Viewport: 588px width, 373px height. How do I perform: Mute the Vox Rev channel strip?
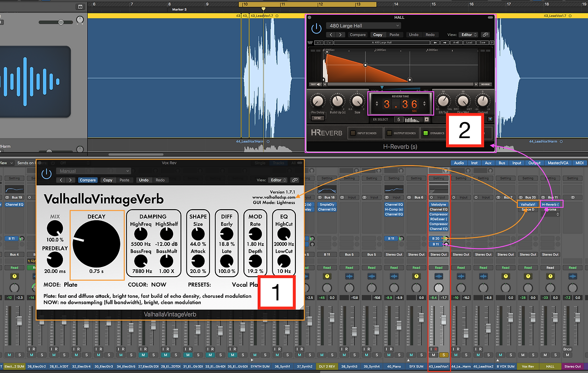[x=523, y=355]
